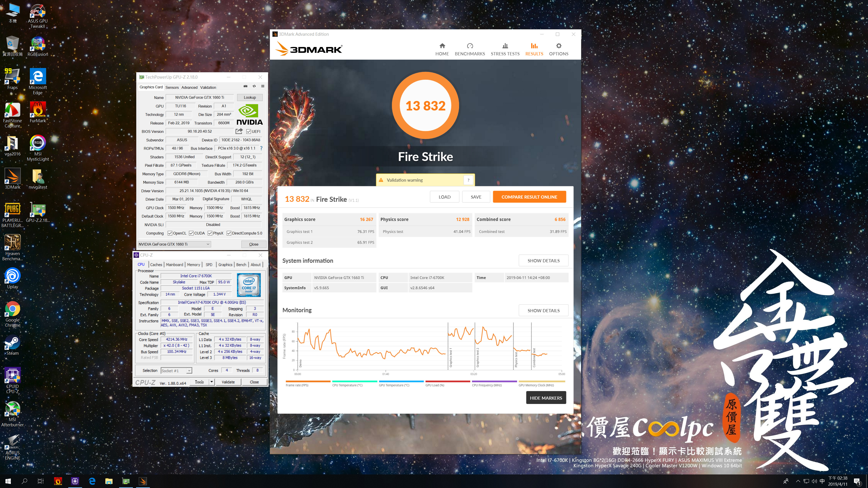Click GPU-Z screenshot camera icon

(x=245, y=86)
